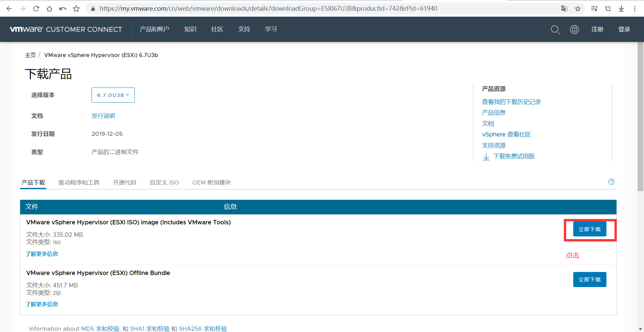The image size is (644, 332).
Task: Open the MD5 求和校验 link
Action: pos(100,329)
